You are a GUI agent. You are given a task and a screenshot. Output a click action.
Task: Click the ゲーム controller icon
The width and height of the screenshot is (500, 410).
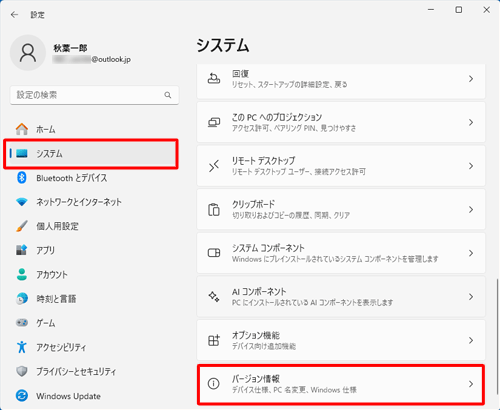[x=22, y=323]
